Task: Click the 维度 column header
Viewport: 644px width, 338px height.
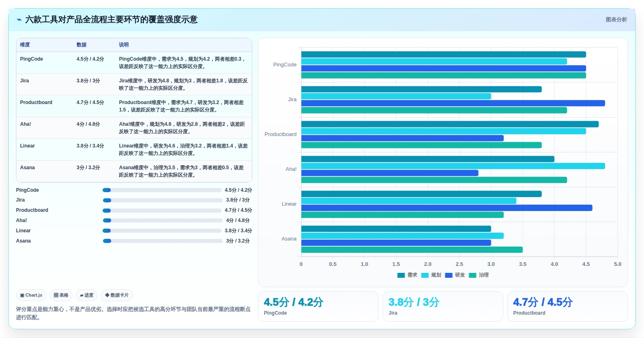Action: point(25,45)
